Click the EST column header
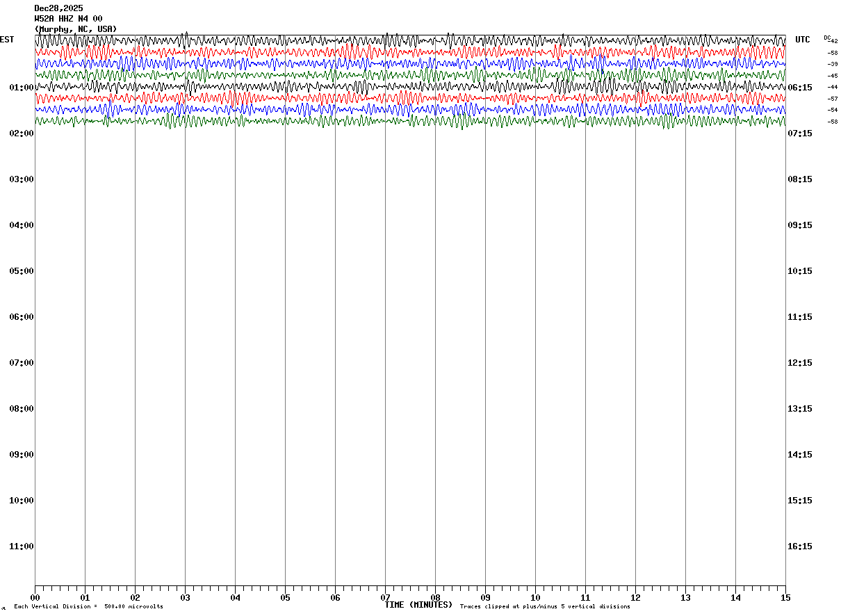 coord(7,40)
